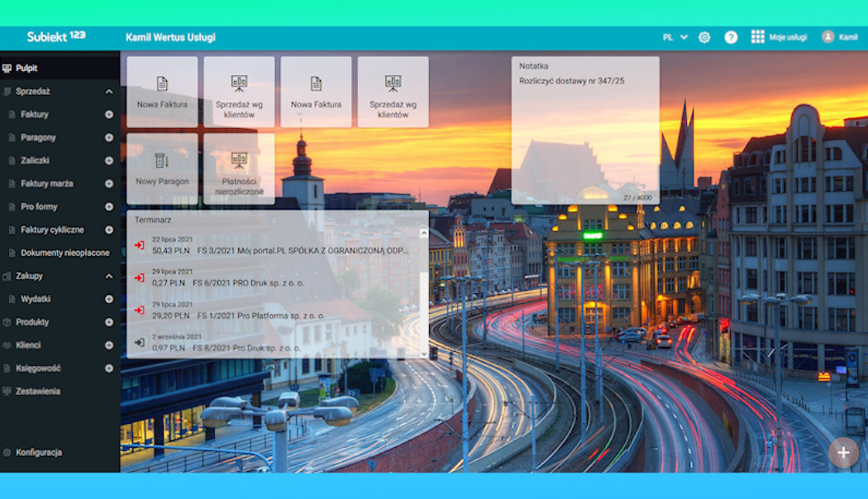Open Dokumenty nieopłacone in sidebar
The height and width of the screenshot is (499, 868).
[64, 253]
